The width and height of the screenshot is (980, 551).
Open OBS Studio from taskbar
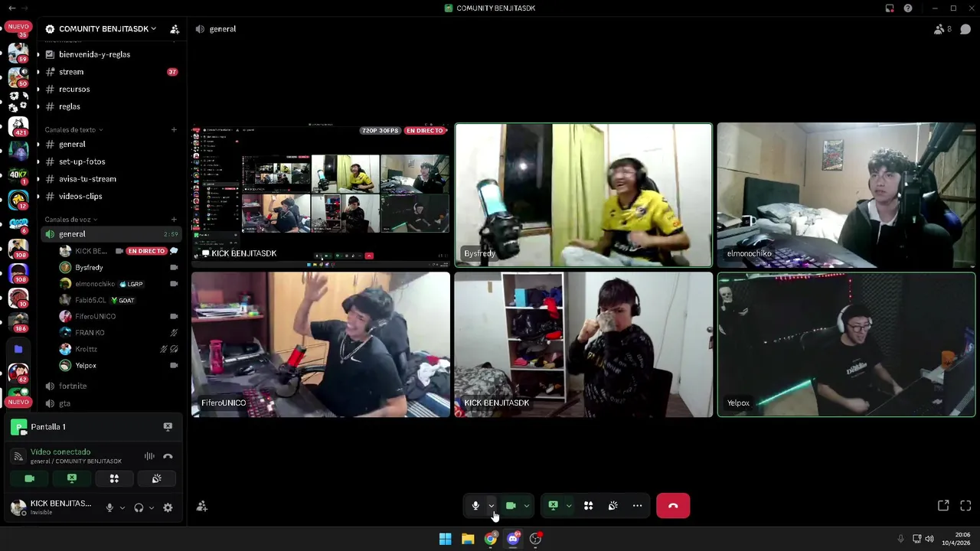[535, 539]
